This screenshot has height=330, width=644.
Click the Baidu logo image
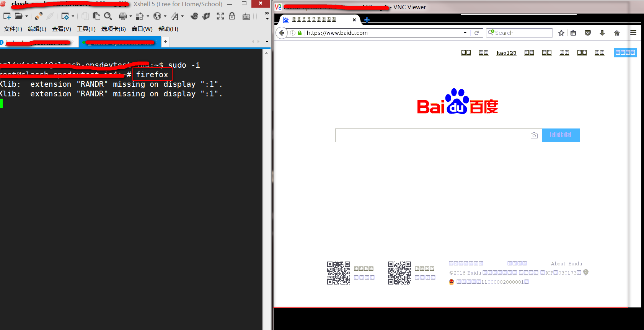[x=458, y=102]
